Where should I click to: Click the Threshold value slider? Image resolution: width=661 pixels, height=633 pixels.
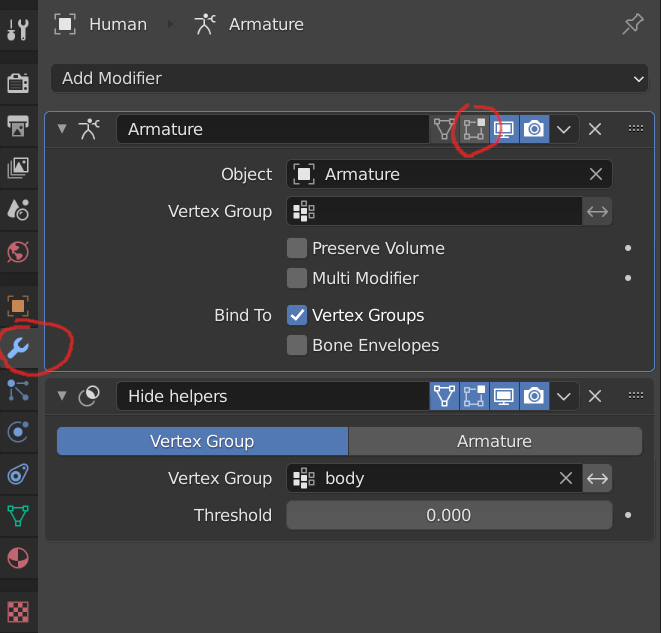[449, 515]
